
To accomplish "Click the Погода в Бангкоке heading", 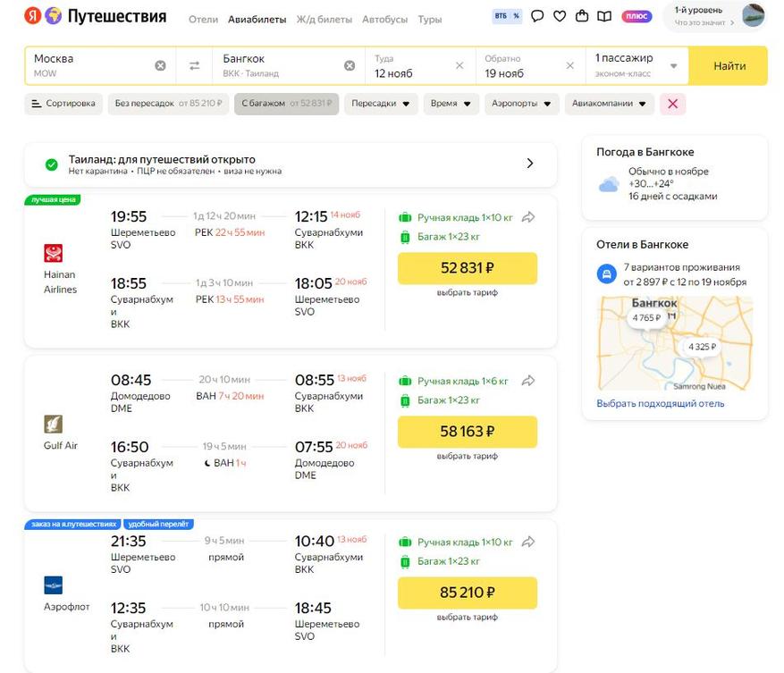I will pos(645,152).
